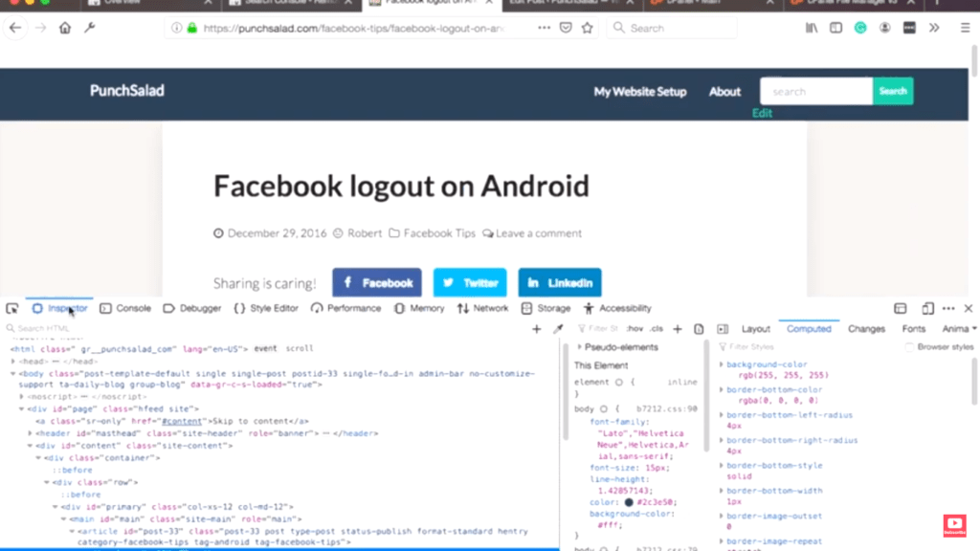Add a new CSS rule

(678, 329)
